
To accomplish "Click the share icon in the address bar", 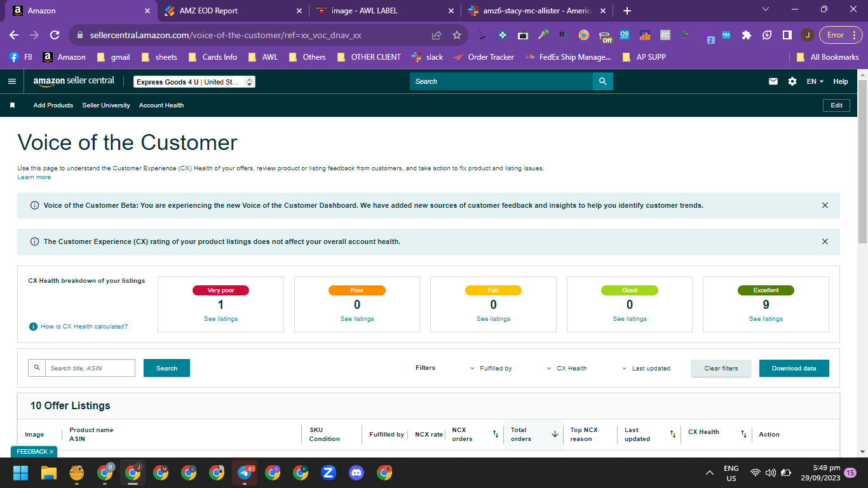I will (x=437, y=35).
